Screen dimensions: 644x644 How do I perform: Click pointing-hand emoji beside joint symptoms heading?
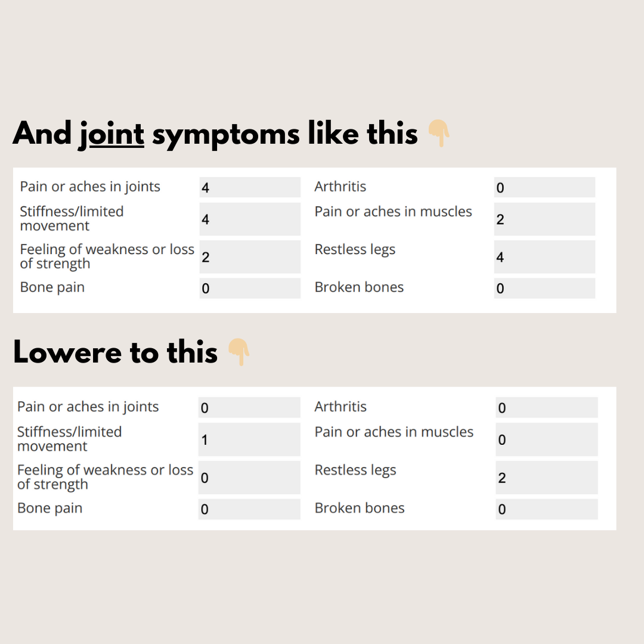[439, 133]
